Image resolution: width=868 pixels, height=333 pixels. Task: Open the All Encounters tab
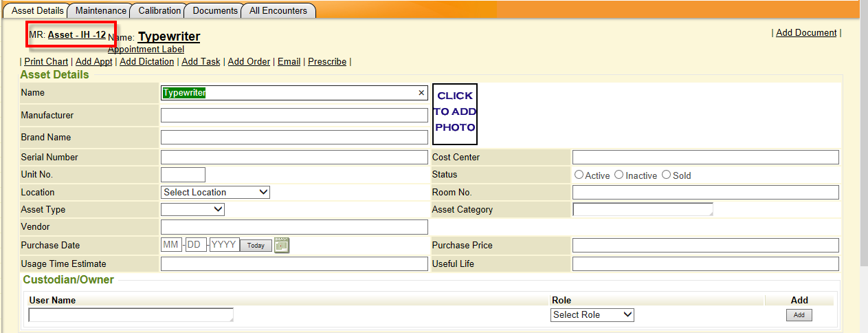[278, 10]
